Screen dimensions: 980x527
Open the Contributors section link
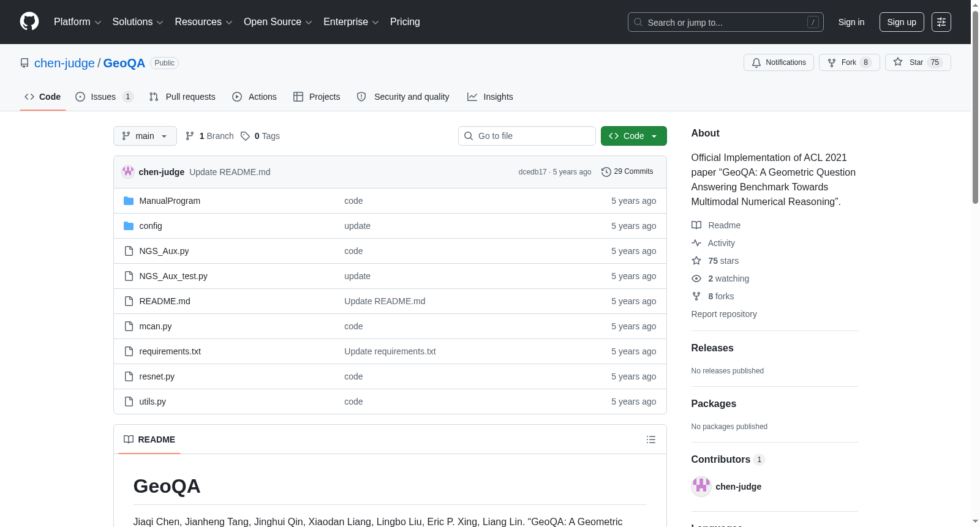[x=728, y=460]
